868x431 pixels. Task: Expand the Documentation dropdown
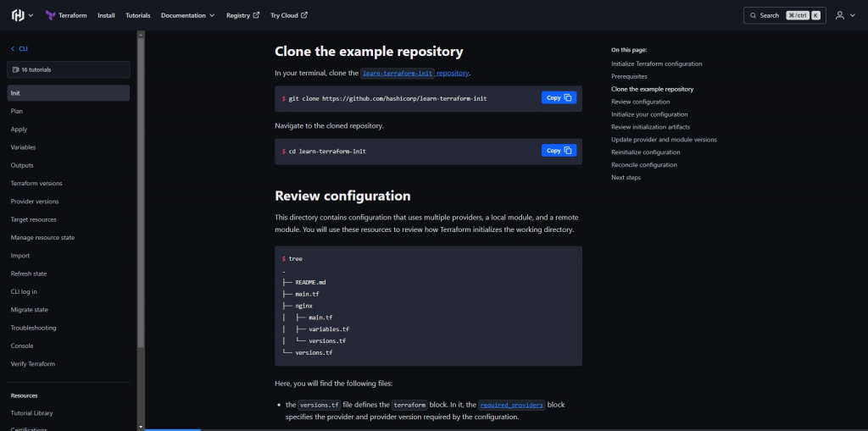click(187, 15)
